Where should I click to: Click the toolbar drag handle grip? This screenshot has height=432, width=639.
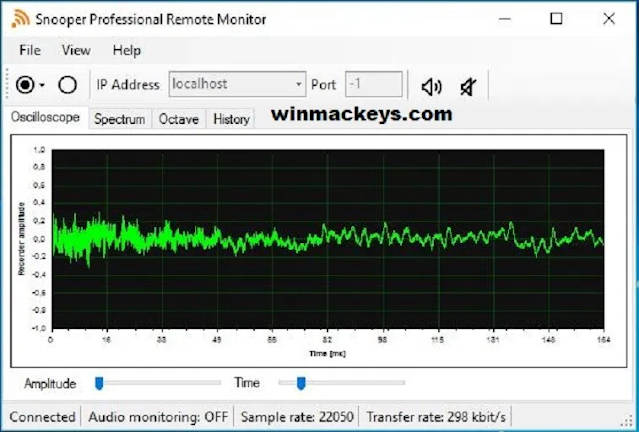pyautogui.click(x=7, y=84)
